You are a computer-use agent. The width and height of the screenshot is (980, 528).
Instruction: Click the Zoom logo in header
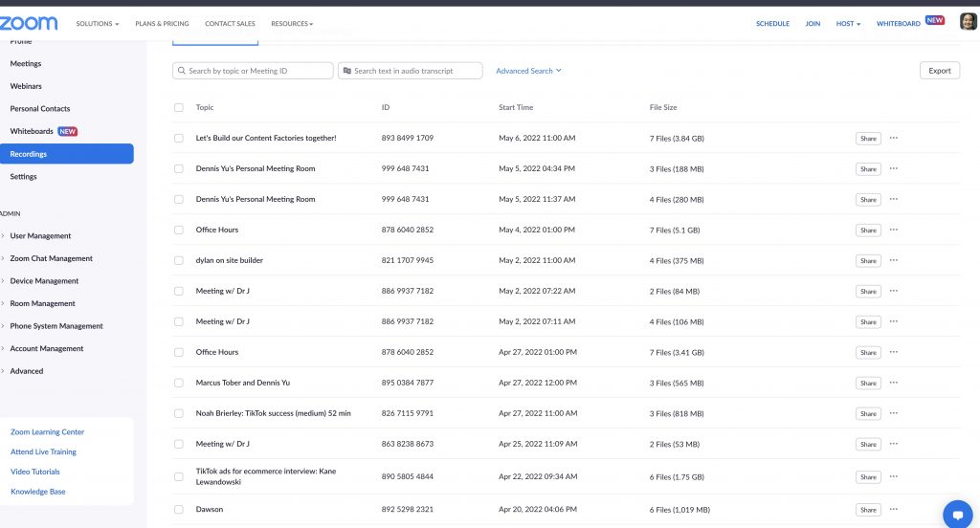[x=29, y=23]
